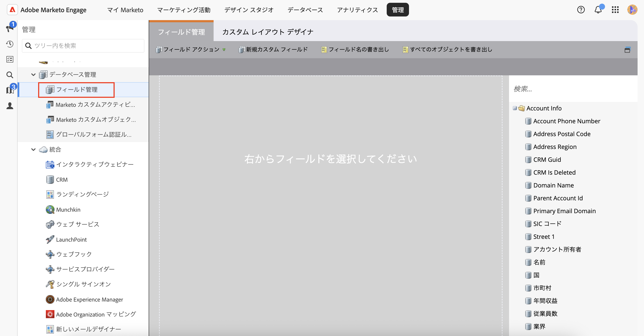
Task: Click the user profile avatar
Action: [632, 10]
